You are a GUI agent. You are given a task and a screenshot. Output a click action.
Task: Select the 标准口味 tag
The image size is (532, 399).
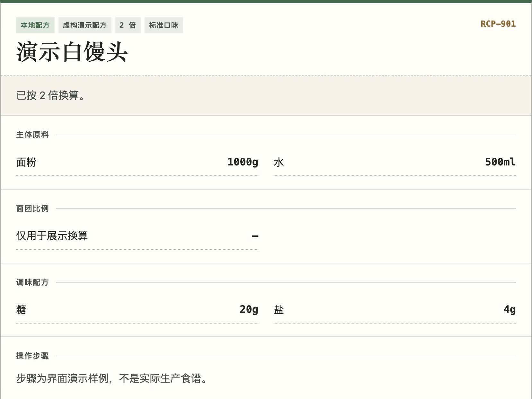coord(164,25)
